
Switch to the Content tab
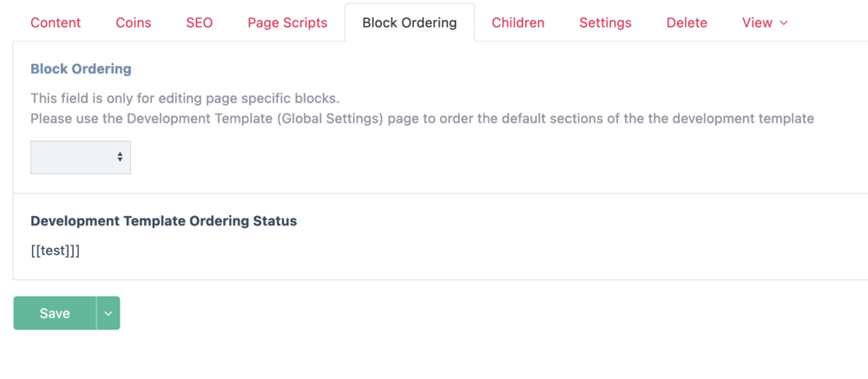tap(56, 23)
